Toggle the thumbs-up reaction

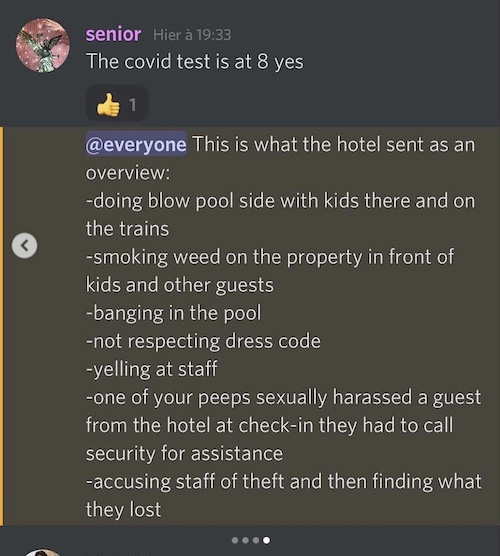coord(117,104)
